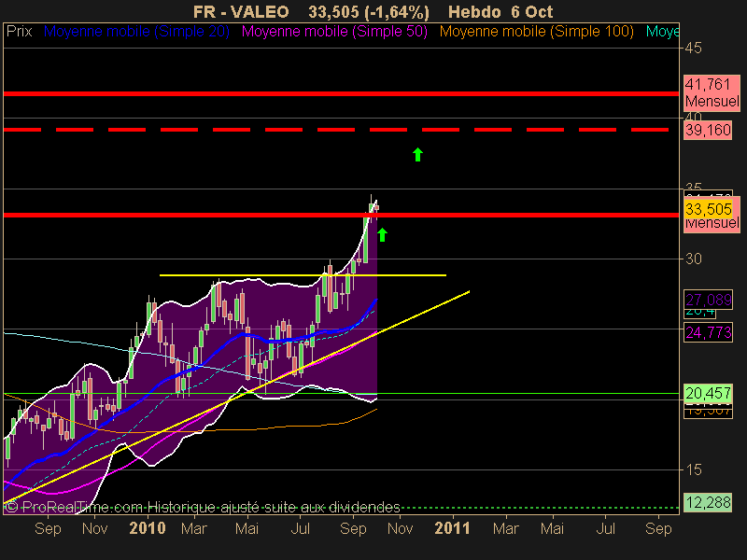This screenshot has width=747, height=560.
Task: Click the 27,089 purple price label
Action: [x=708, y=300]
